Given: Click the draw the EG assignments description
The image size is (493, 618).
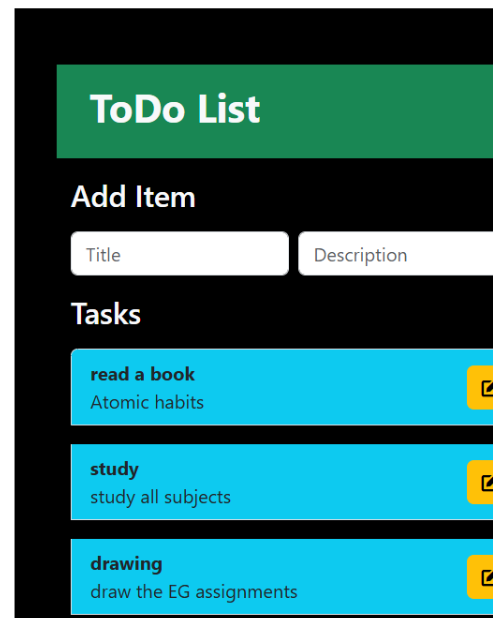Looking at the screenshot, I should [194, 592].
